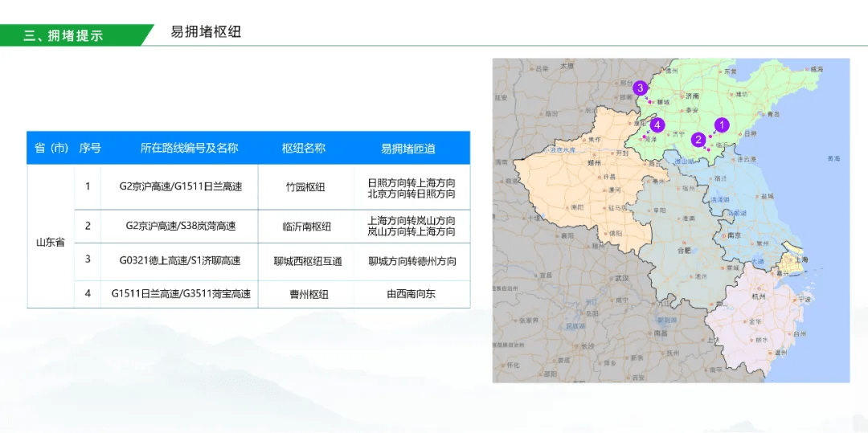Click the 山东省 province cell
Viewport: 868px width, 433px height.
point(50,242)
